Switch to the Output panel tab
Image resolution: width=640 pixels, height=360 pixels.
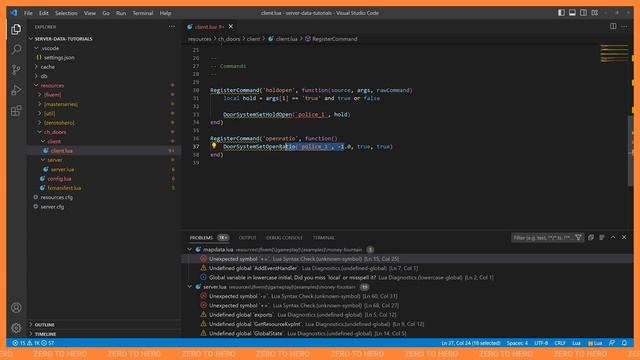[x=247, y=238]
